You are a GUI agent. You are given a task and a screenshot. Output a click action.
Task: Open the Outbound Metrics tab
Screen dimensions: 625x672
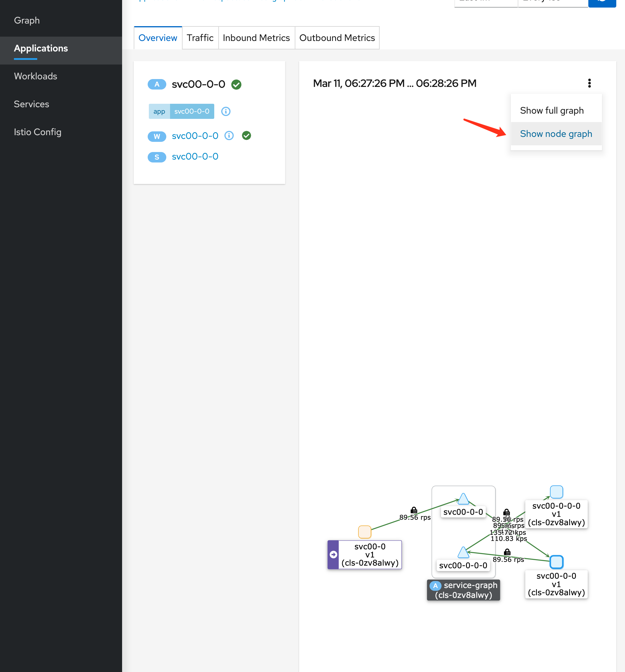[x=337, y=38]
